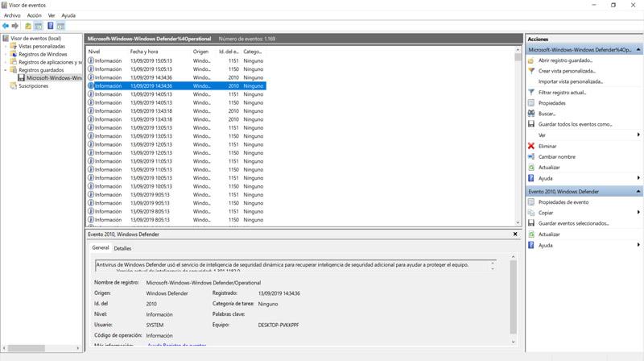
Task: Select event row 13/09/2019 15:05:13 with Id 1151
Action: (x=176, y=61)
